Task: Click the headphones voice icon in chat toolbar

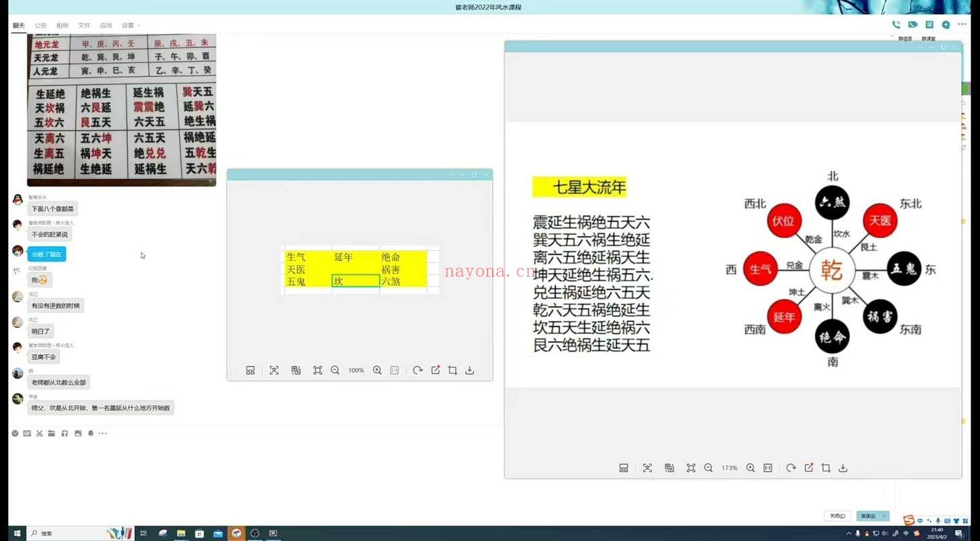Action: 65,433
